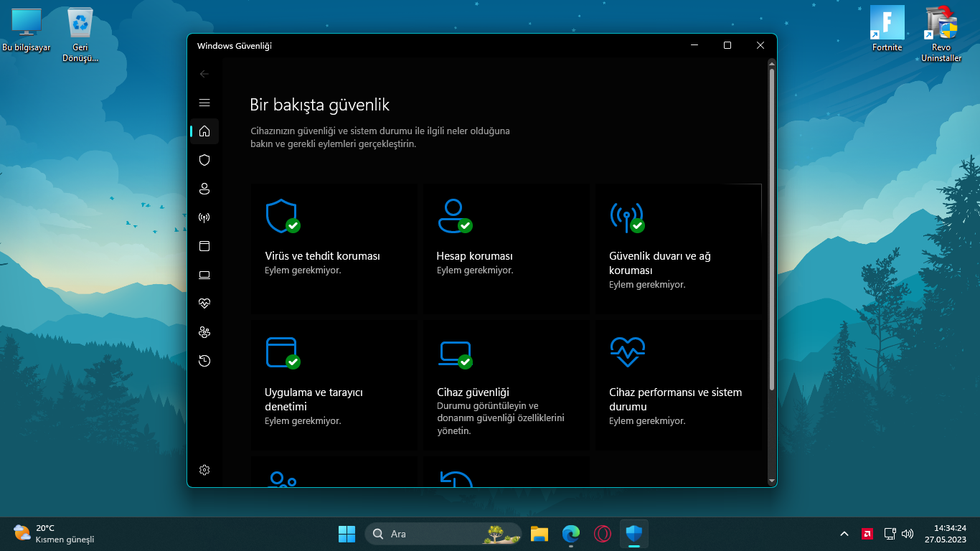Open the Cihaz güvenliği tile

(x=505, y=385)
